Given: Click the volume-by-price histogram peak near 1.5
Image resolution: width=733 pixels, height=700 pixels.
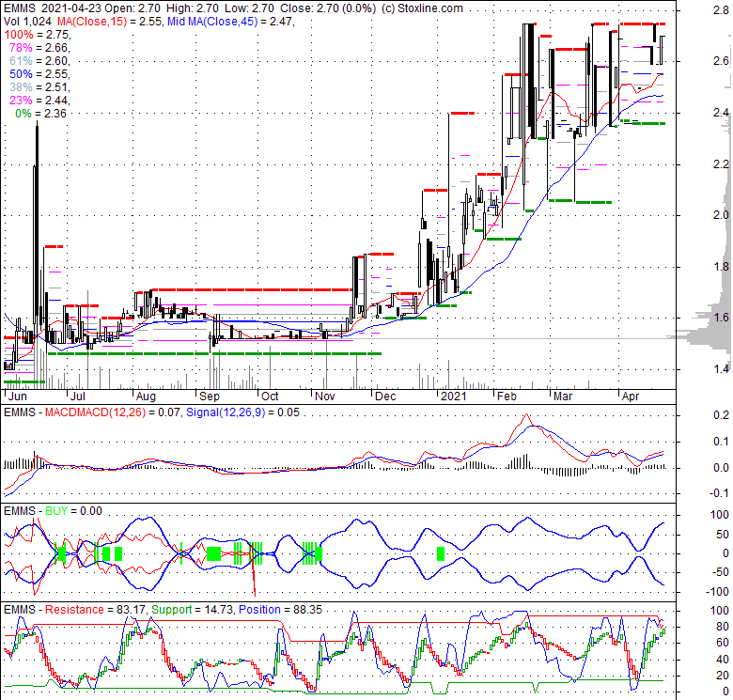Looking at the screenshot, I should click(699, 337).
